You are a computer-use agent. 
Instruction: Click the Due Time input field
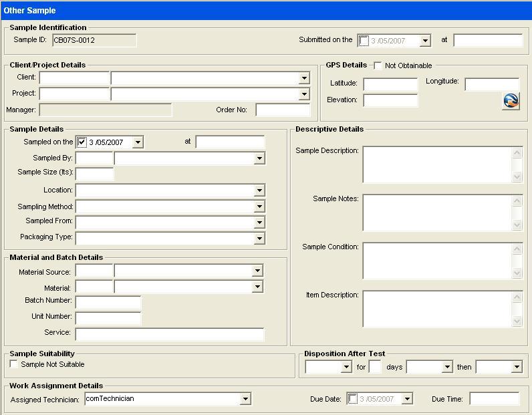pos(494,399)
